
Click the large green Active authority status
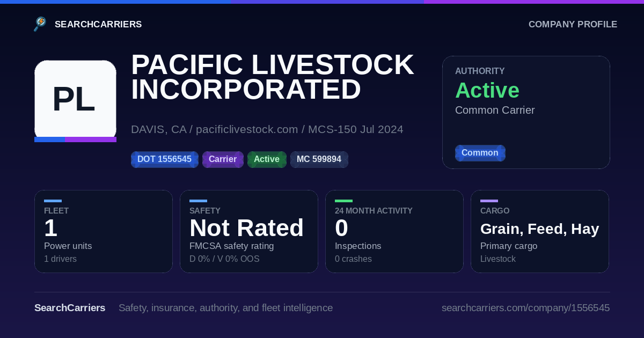pyautogui.click(x=487, y=90)
